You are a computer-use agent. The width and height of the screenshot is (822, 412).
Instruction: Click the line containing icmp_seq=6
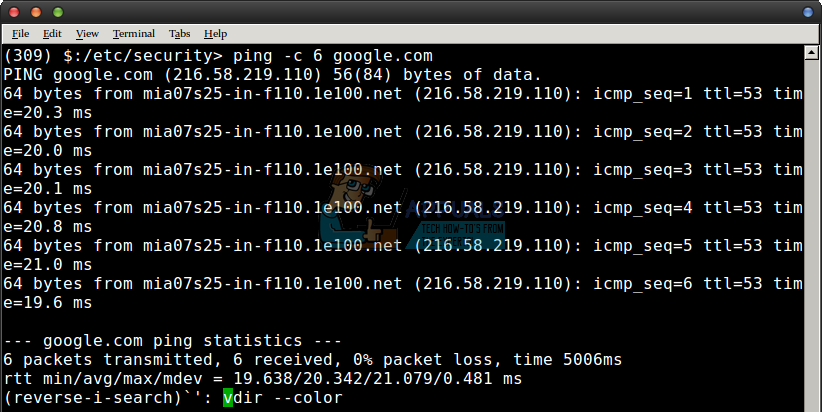pyautogui.click(x=400, y=283)
